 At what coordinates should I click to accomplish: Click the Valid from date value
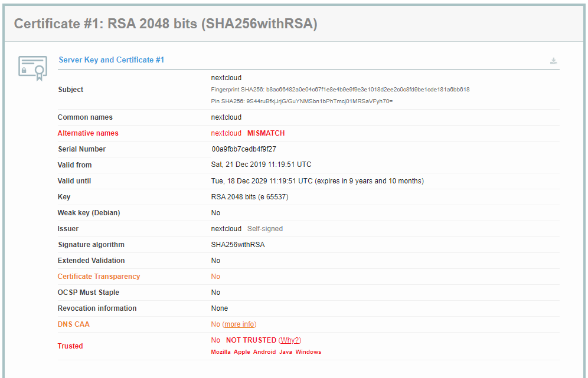click(x=261, y=165)
